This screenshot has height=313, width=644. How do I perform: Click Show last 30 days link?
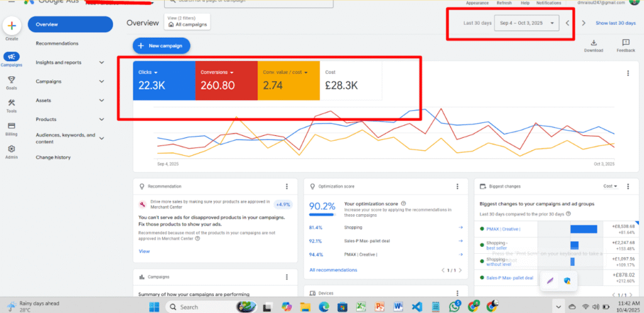coord(616,23)
